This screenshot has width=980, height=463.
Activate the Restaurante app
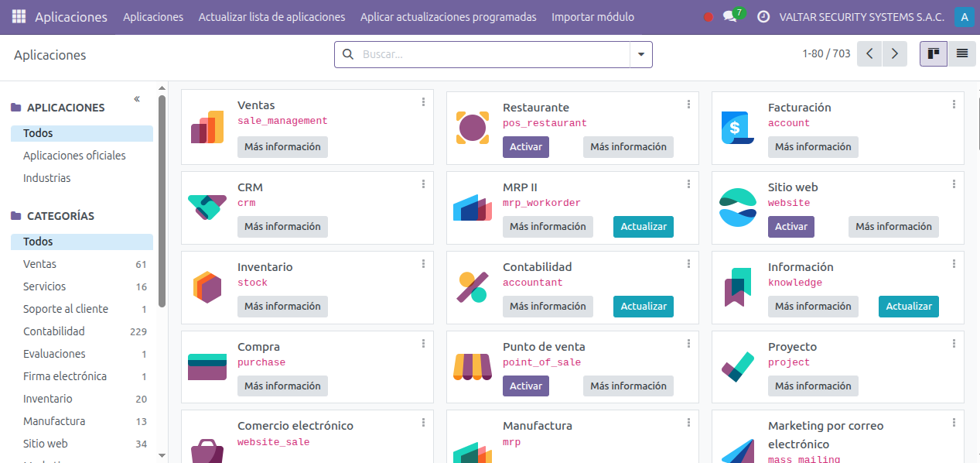pos(526,147)
